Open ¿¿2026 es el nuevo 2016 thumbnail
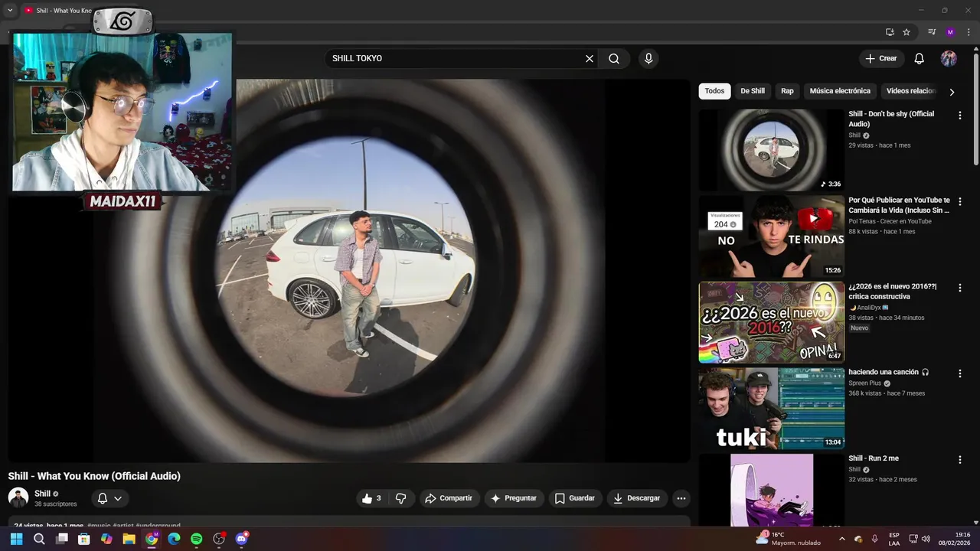 772,322
